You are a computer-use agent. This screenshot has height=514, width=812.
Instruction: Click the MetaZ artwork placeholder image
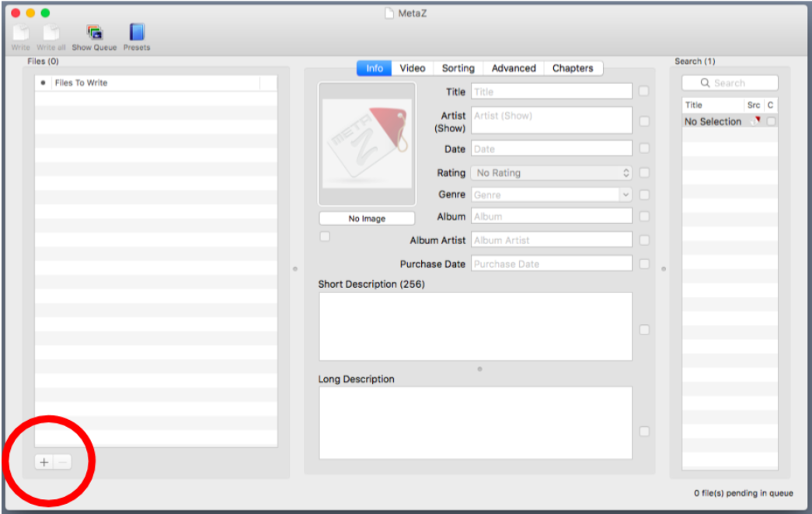coord(367,144)
